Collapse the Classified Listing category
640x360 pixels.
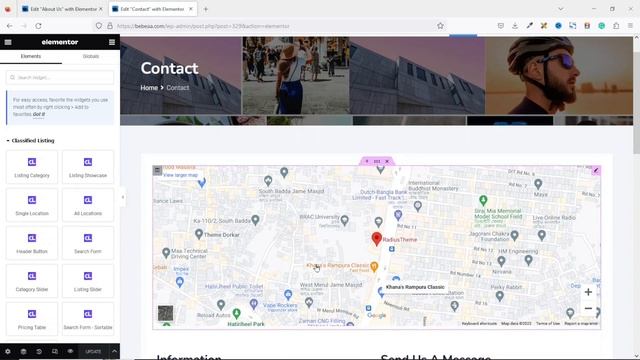click(31, 140)
